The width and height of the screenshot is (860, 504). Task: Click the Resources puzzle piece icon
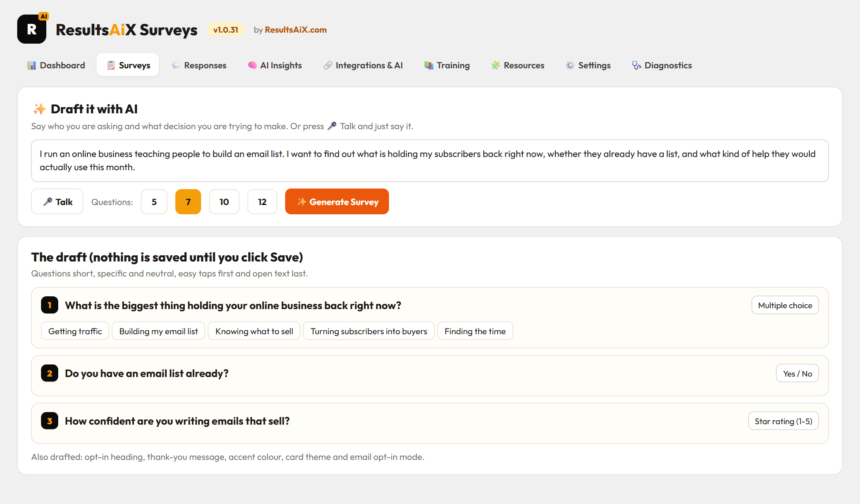tap(496, 65)
